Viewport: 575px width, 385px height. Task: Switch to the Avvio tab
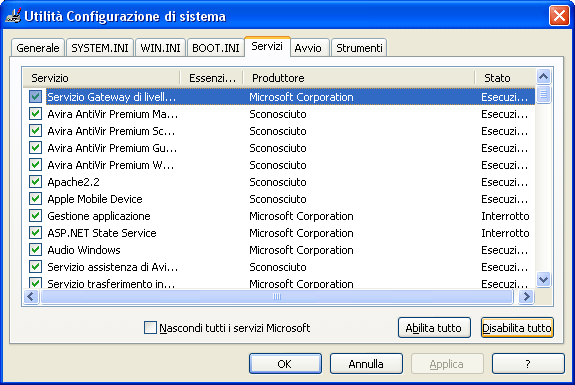308,48
